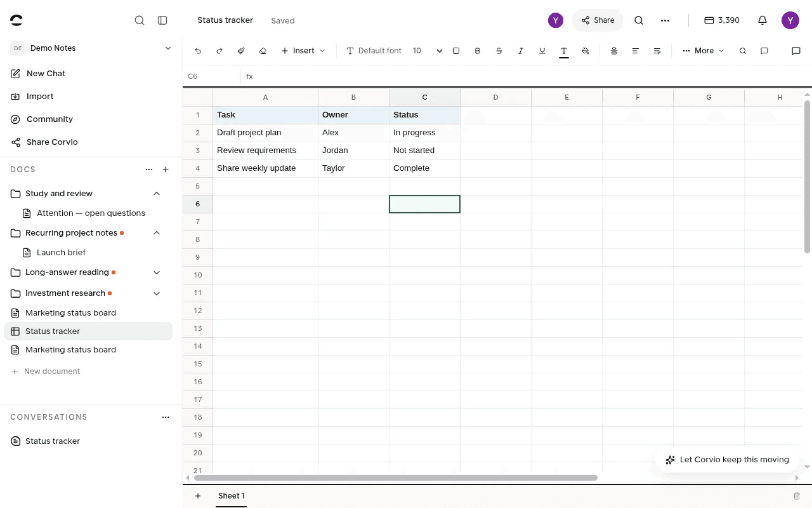The image size is (812, 508).
Task: Toggle bold formatting
Action: pos(478,51)
